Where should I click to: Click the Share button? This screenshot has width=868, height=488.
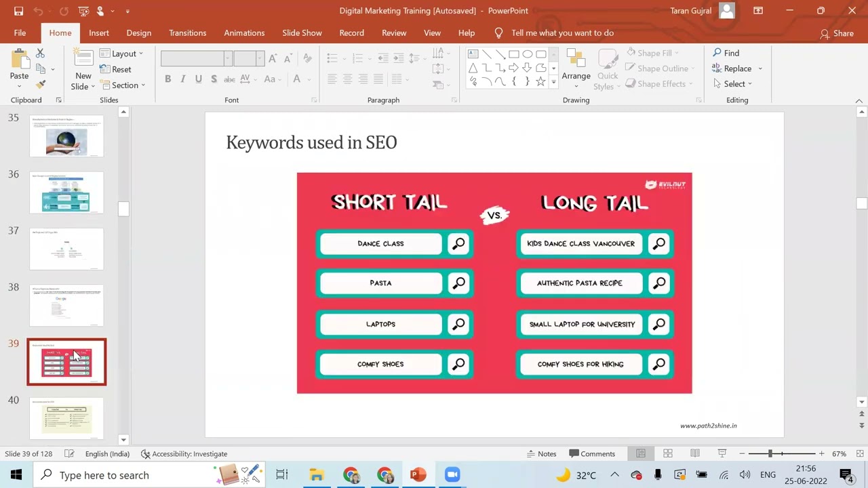click(x=837, y=33)
